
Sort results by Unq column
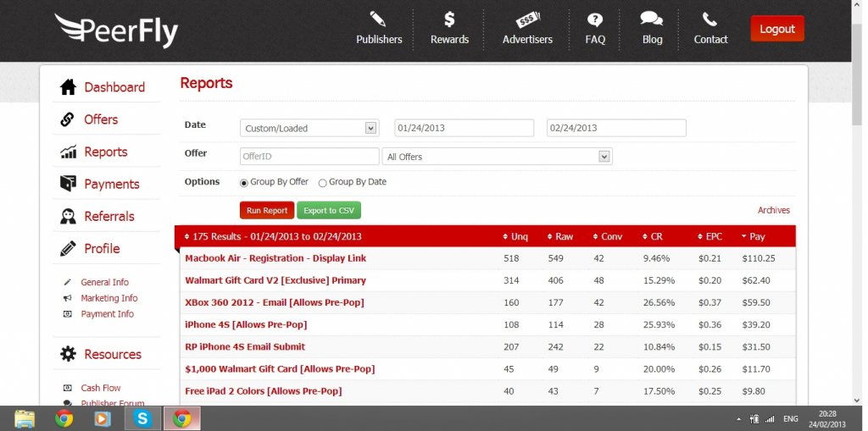click(x=515, y=237)
